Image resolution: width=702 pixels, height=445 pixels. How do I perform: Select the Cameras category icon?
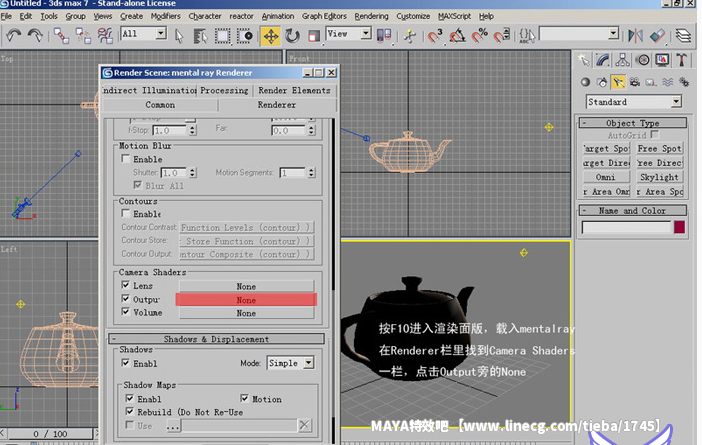(634, 82)
